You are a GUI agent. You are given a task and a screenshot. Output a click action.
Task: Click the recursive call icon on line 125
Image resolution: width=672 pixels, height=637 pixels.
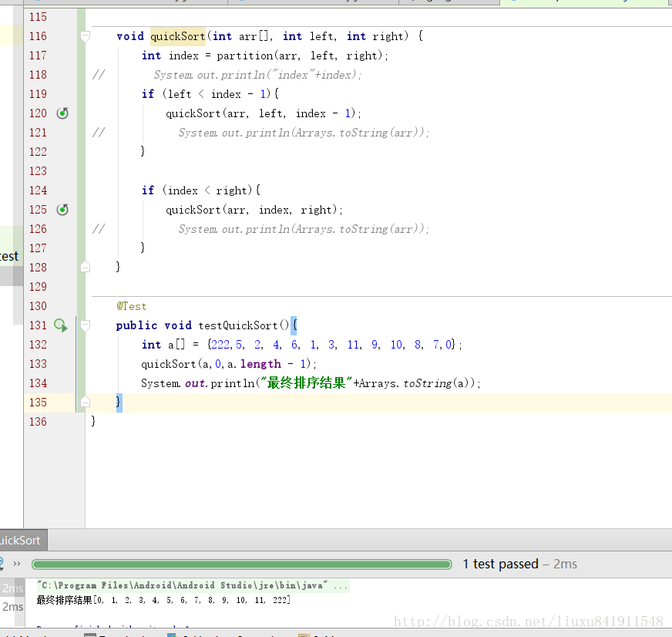click(62, 210)
